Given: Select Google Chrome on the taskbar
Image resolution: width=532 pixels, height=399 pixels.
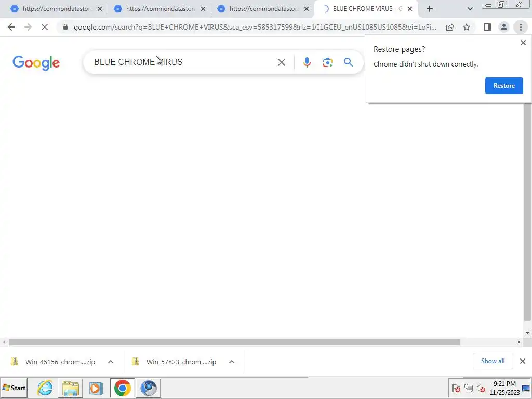Looking at the screenshot, I should 122,388.
